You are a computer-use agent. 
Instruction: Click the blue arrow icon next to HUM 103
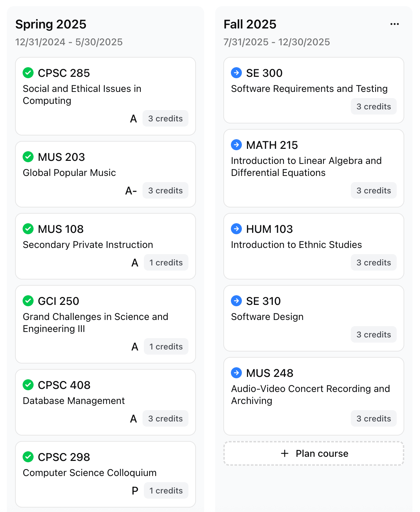236,229
